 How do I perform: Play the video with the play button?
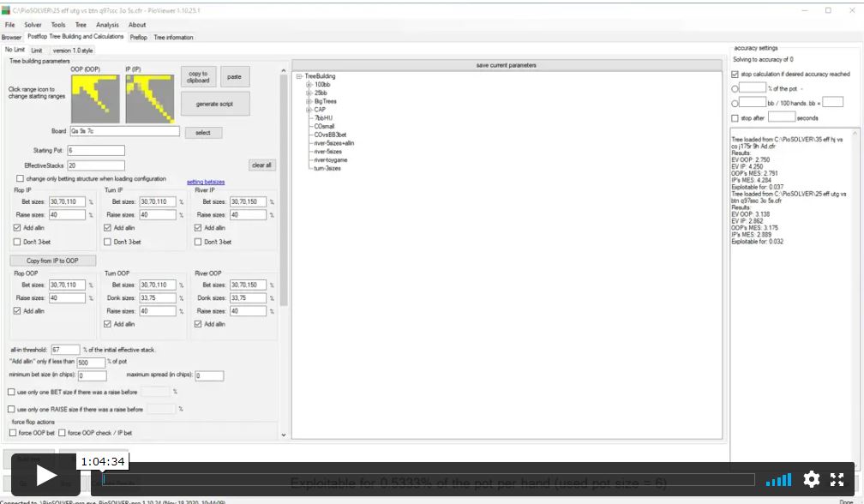coord(46,476)
